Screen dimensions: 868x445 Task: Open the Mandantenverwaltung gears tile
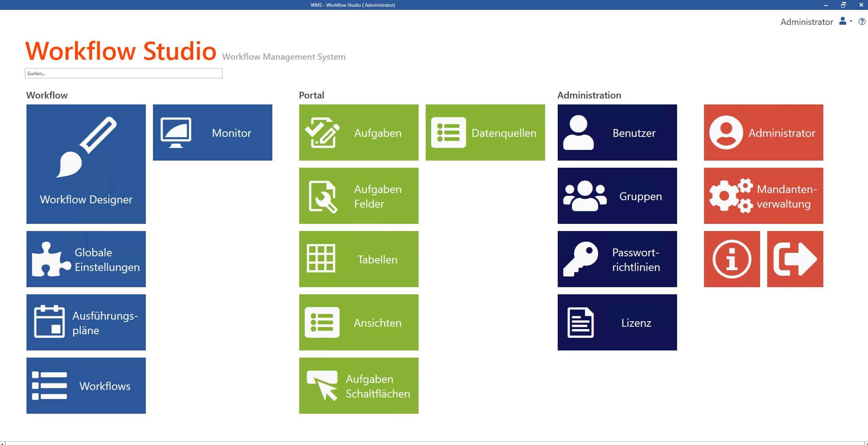pos(763,196)
